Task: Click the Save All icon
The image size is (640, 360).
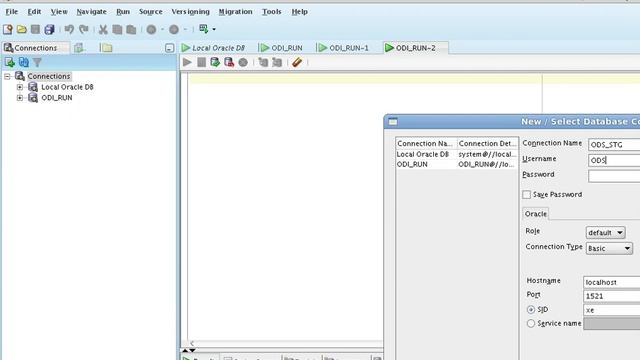Action: pos(49,29)
